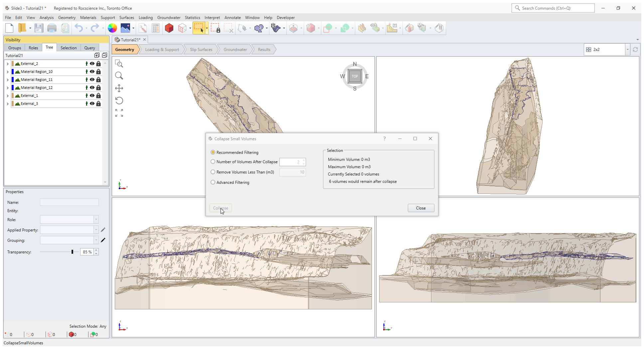Switch to the Groundwater workflow tab
The width and height of the screenshot is (644, 349).
click(x=235, y=49)
